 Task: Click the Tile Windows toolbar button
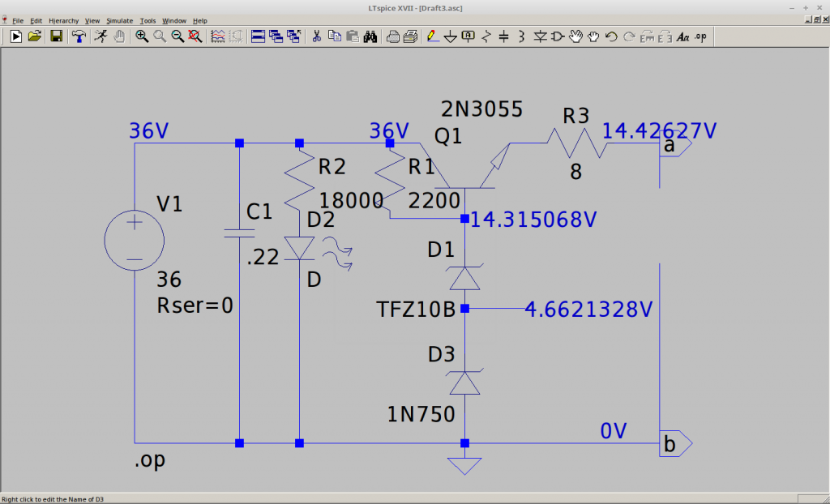click(258, 36)
